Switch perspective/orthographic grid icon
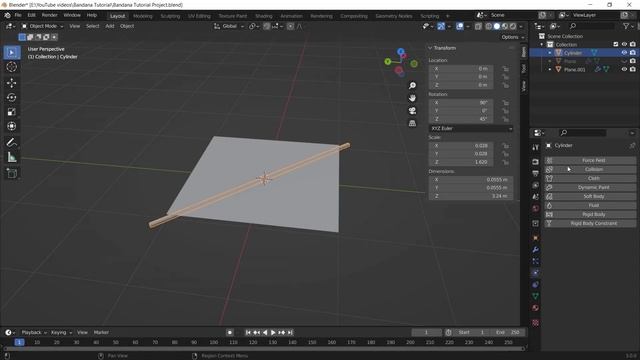Viewport: 640px width, 360px height. (x=412, y=123)
